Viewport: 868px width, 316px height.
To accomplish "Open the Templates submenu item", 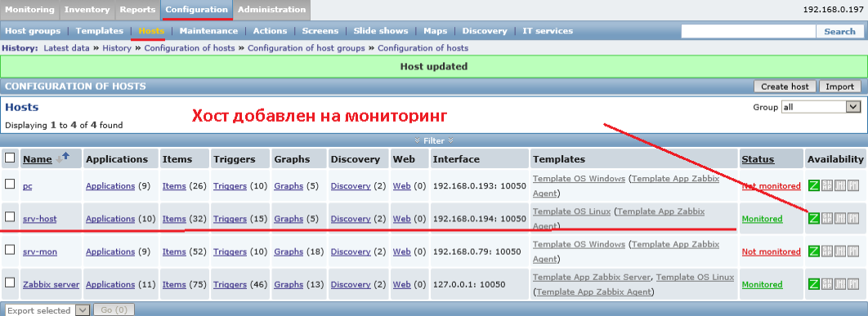I will click(99, 31).
